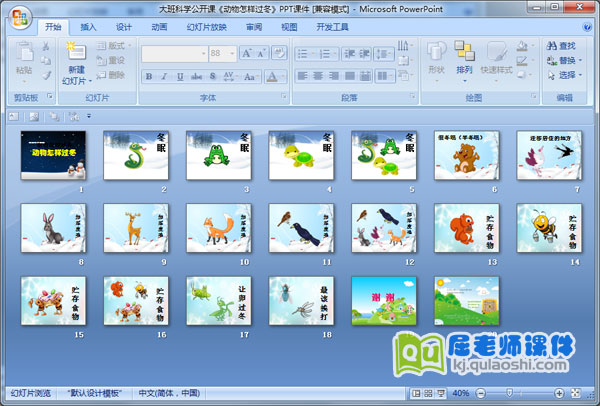This screenshot has width=600, height=406.
Task: Click the Paste clipboard icon
Action: (23, 52)
